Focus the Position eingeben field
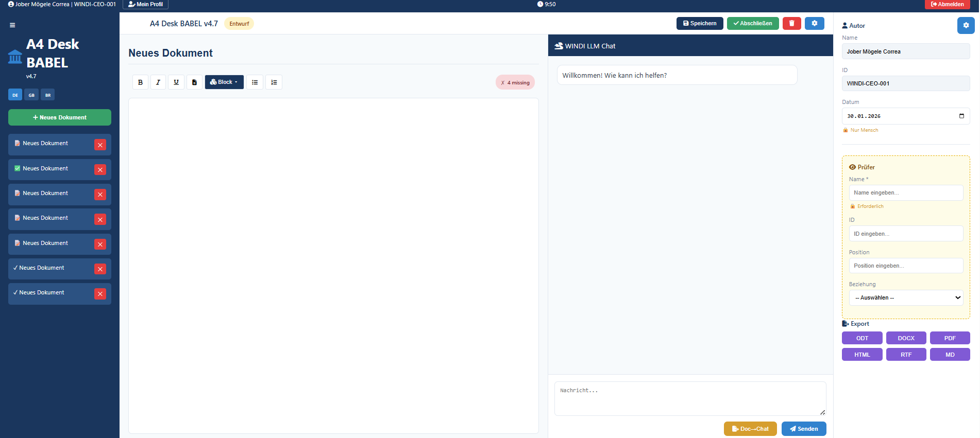Screen dimensions: 980x438 click(906, 266)
